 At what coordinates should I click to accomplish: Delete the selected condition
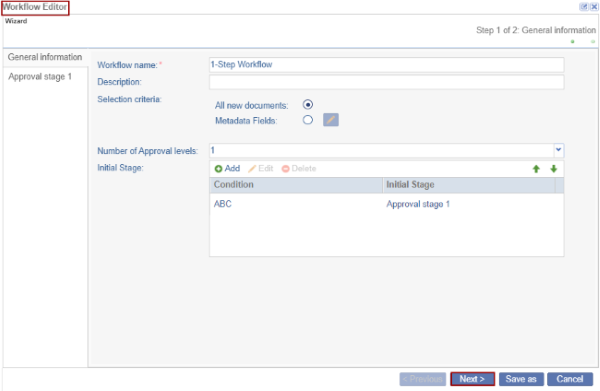tap(299, 168)
